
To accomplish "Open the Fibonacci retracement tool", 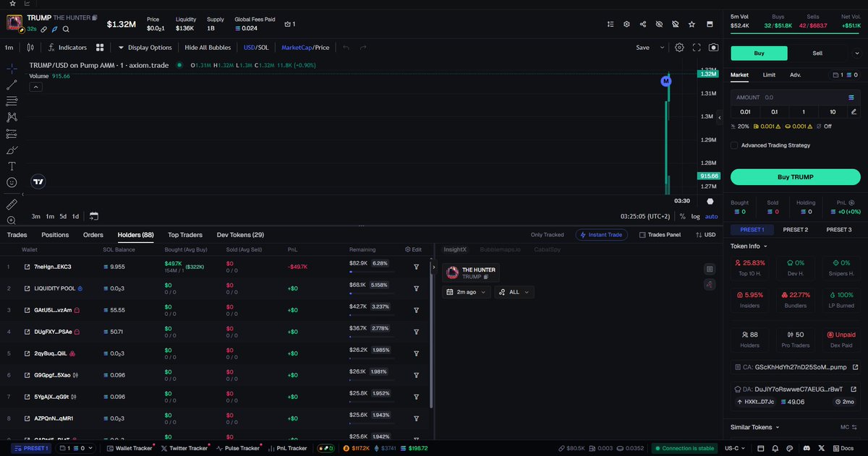I will (x=12, y=101).
